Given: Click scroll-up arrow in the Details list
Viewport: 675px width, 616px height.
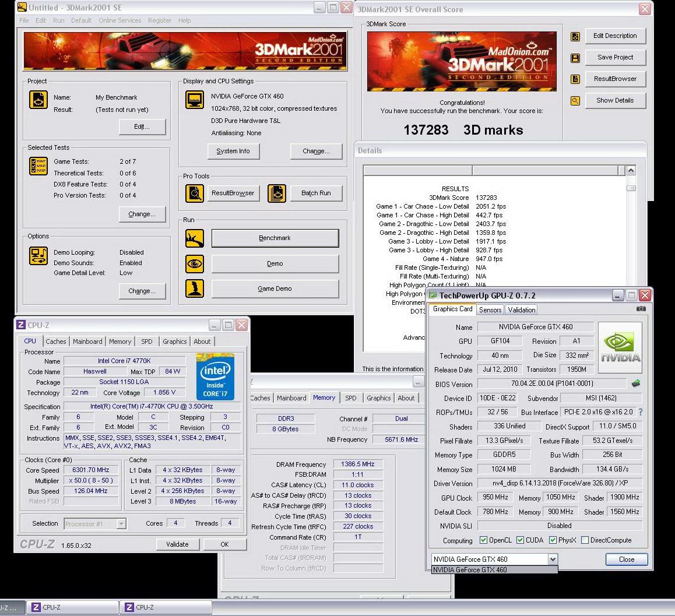Looking at the screenshot, I should pos(631,171).
